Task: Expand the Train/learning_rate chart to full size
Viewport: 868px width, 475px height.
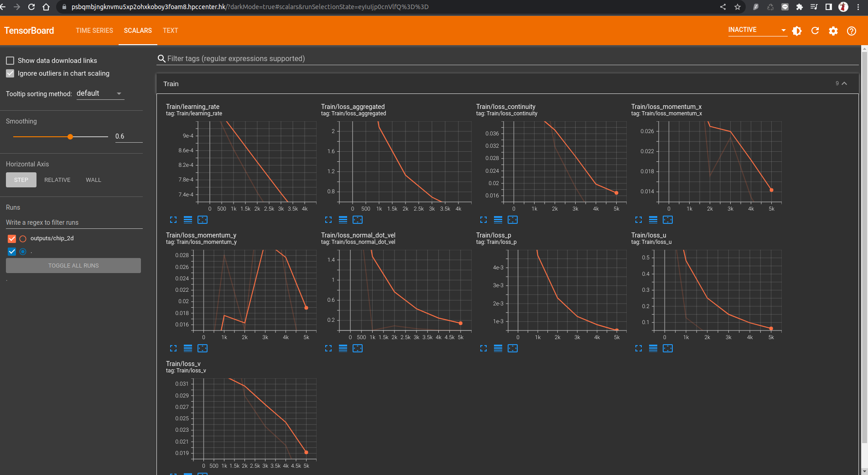Action: click(x=173, y=220)
